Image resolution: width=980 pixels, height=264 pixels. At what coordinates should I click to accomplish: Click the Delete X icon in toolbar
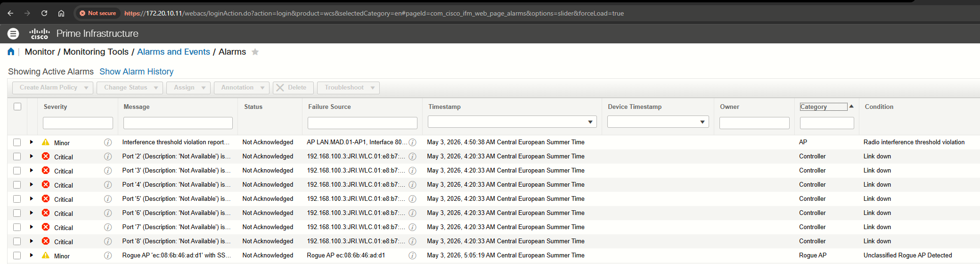point(280,88)
